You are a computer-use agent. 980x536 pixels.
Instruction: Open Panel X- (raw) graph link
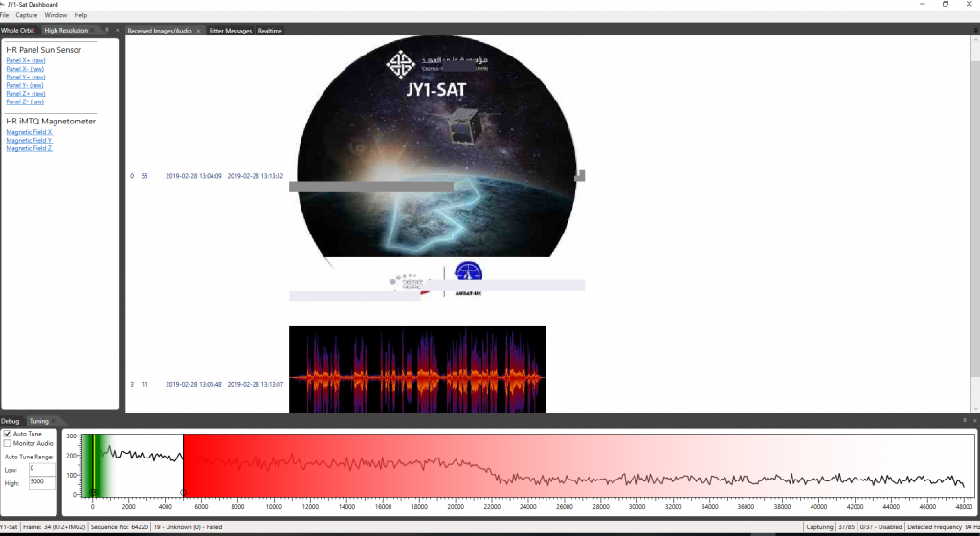[x=25, y=69]
